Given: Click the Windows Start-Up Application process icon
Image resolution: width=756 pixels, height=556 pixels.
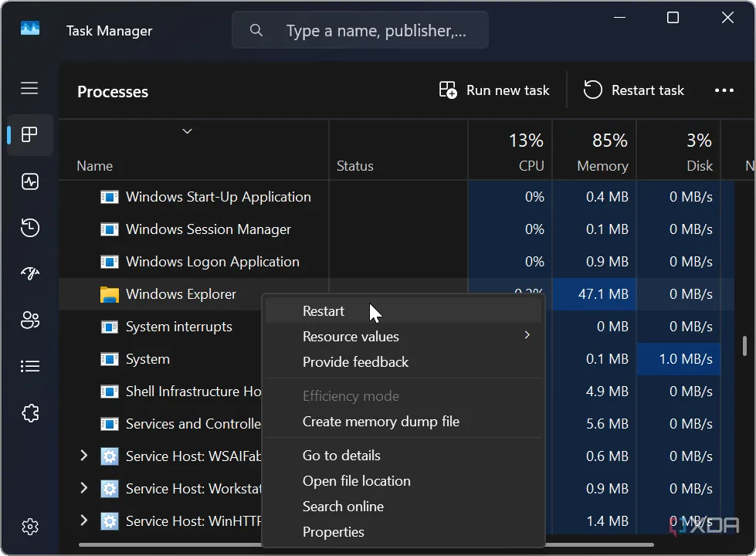Looking at the screenshot, I should click(x=110, y=197).
